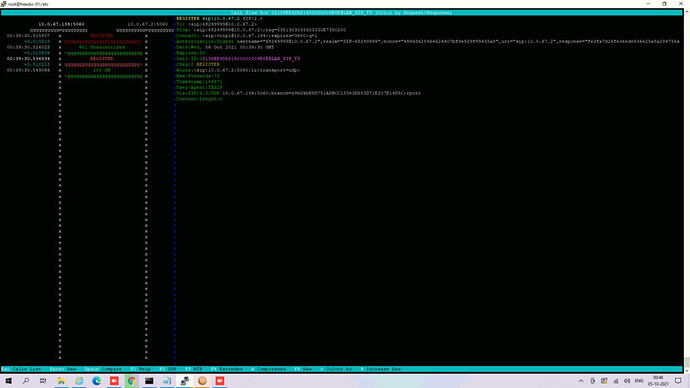Show hidden system tray icons
This screenshot has height=388, width=690.
pos(581,381)
